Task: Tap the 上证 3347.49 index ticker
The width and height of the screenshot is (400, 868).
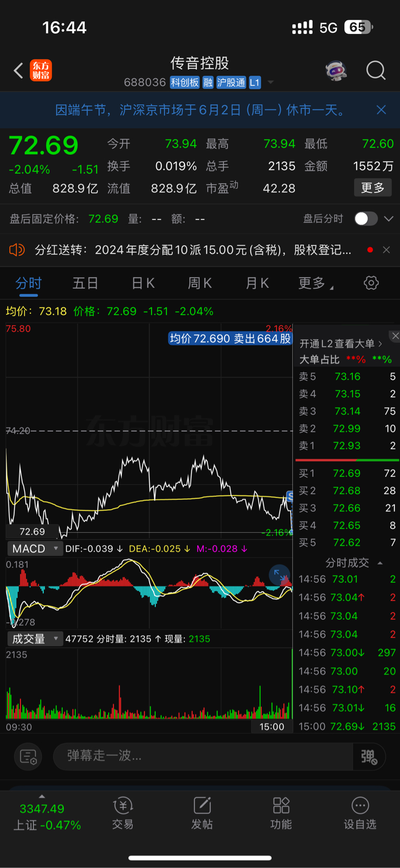Action: [x=47, y=817]
